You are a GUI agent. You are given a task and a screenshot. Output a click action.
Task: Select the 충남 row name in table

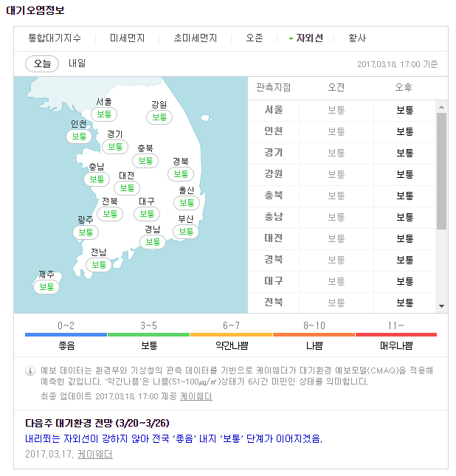274,217
